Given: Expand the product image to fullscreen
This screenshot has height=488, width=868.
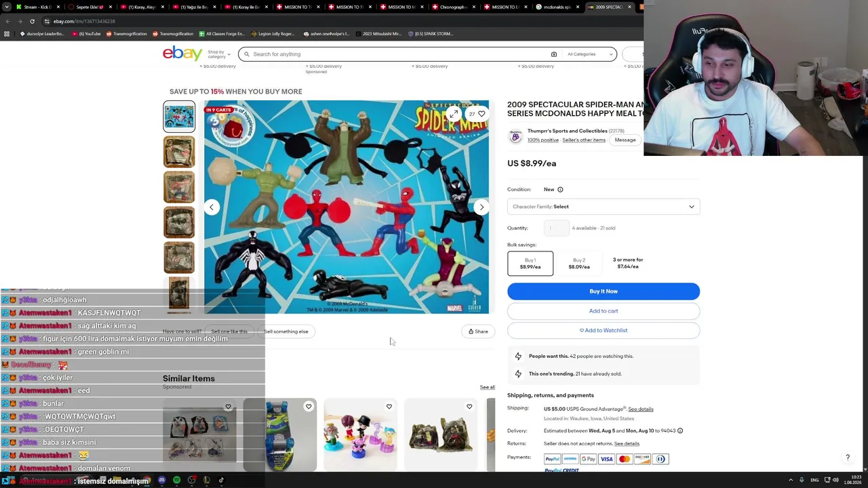Looking at the screenshot, I should (x=454, y=114).
